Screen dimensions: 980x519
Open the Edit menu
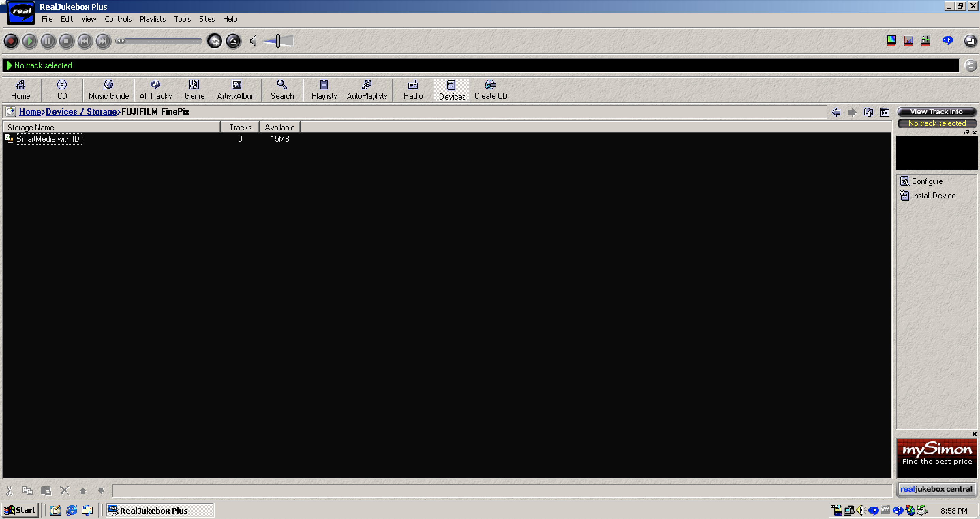pos(66,19)
